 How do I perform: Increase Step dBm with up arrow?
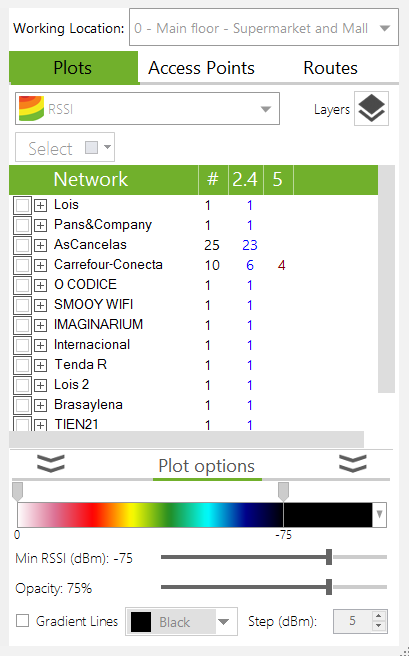[x=378, y=616]
